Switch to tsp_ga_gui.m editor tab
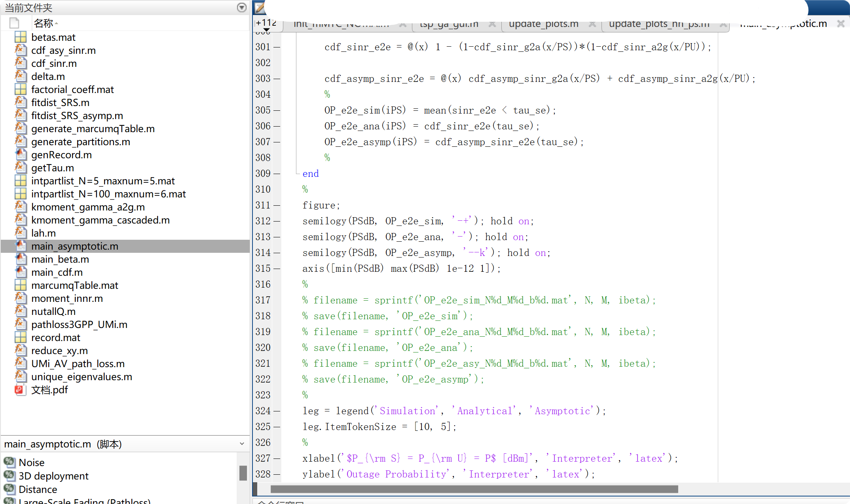The width and height of the screenshot is (850, 504). click(x=449, y=25)
